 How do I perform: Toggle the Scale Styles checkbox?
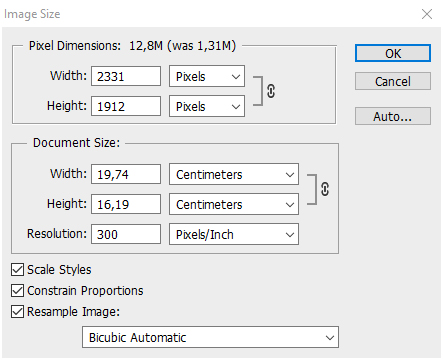coord(17,270)
